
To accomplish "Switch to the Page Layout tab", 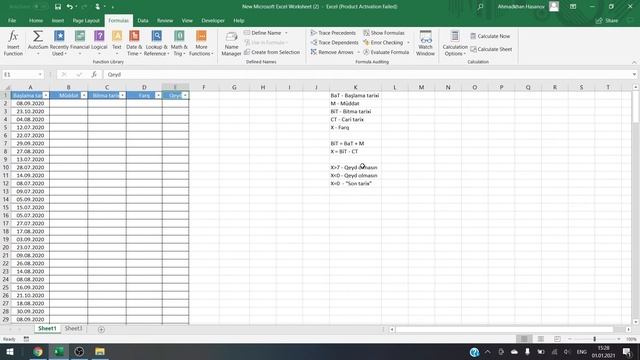I will click(x=86, y=20).
